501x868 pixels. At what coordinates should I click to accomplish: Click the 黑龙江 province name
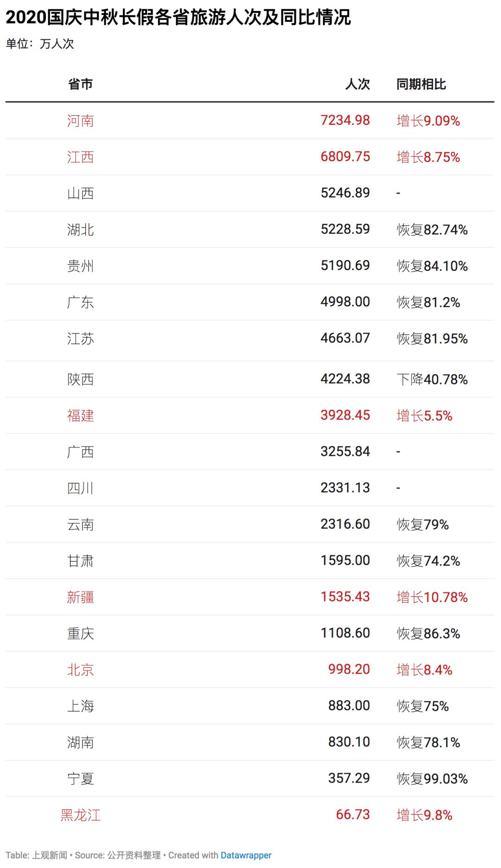tap(80, 815)
